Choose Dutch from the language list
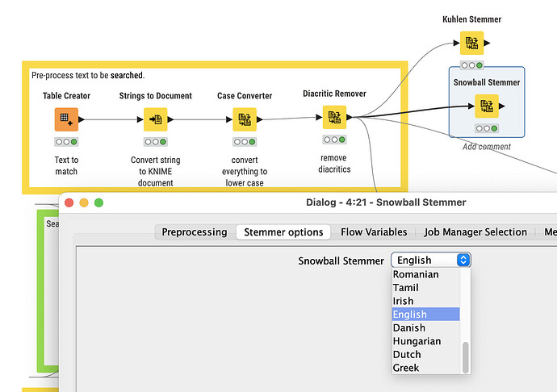This screenshot has height=392, width=557. (x=426, y=354)
